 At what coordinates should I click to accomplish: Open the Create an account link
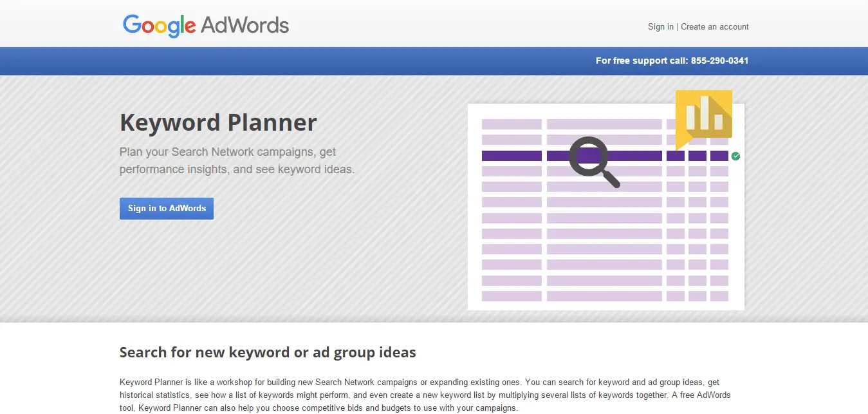[715, 26]
